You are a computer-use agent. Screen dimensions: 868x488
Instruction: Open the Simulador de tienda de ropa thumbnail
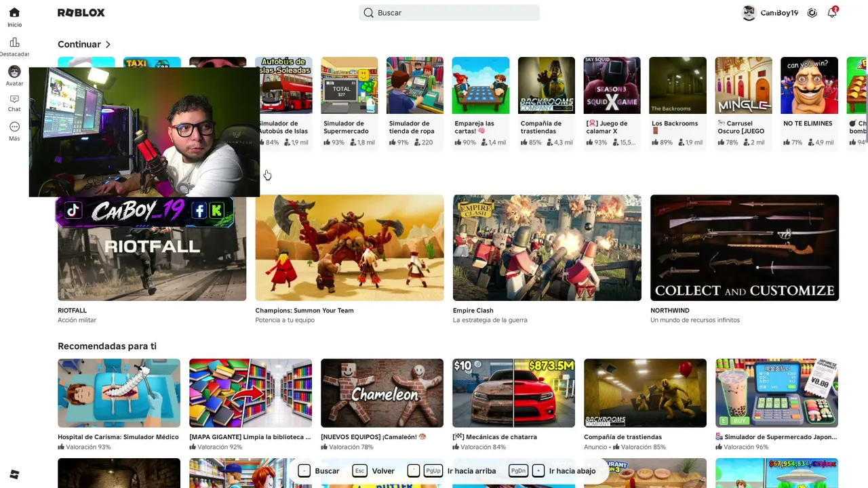point(415,85)
